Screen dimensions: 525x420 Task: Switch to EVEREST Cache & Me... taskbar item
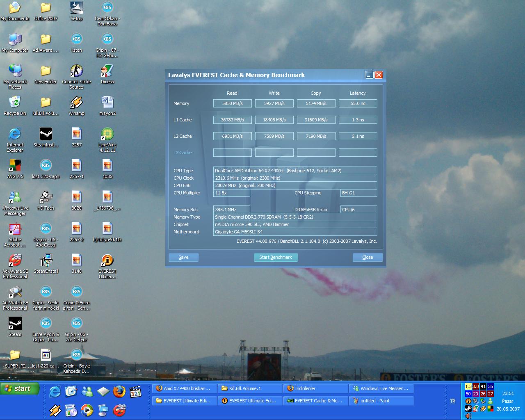[315, 401]
